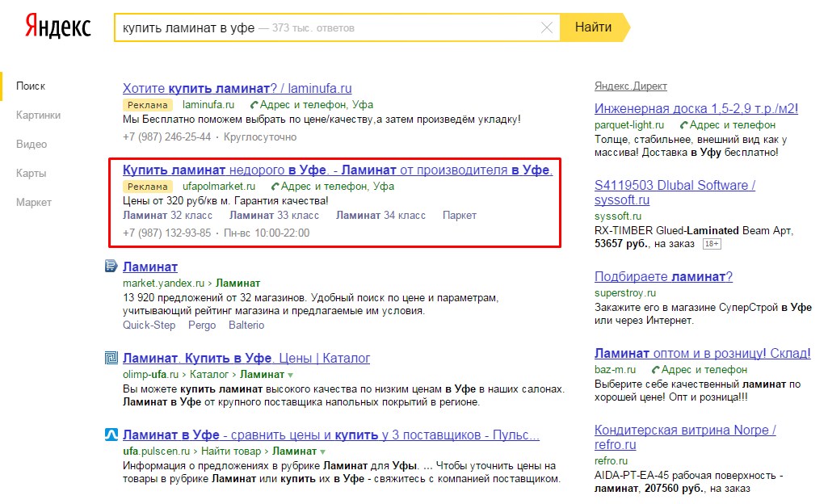Click 'Адрес и телефон, Уфа' under ufapolmarket.ru

[338, 187]
